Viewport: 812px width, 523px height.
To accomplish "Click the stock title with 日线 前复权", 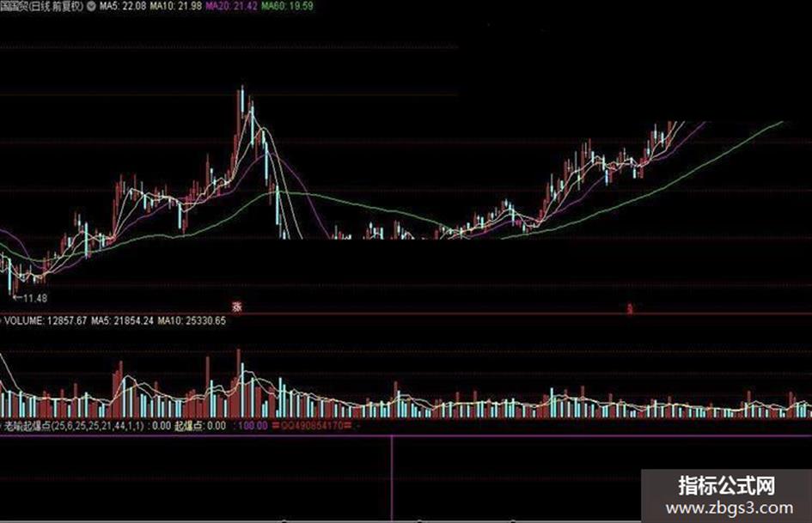I will tap(42, 7).
